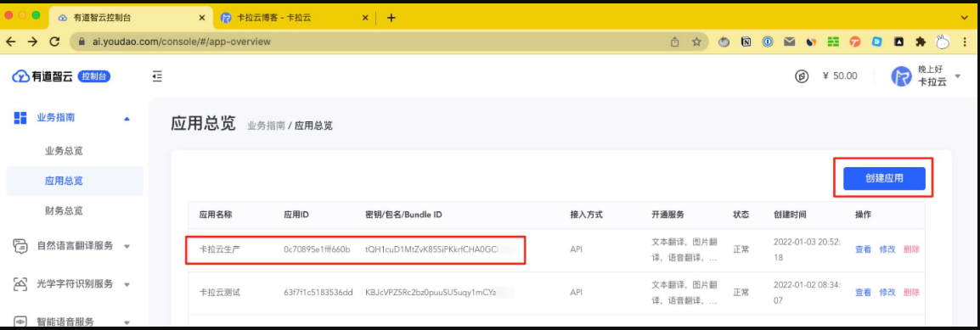
Task: Click app name 卡拉云生产
Action: pos(218,249)
